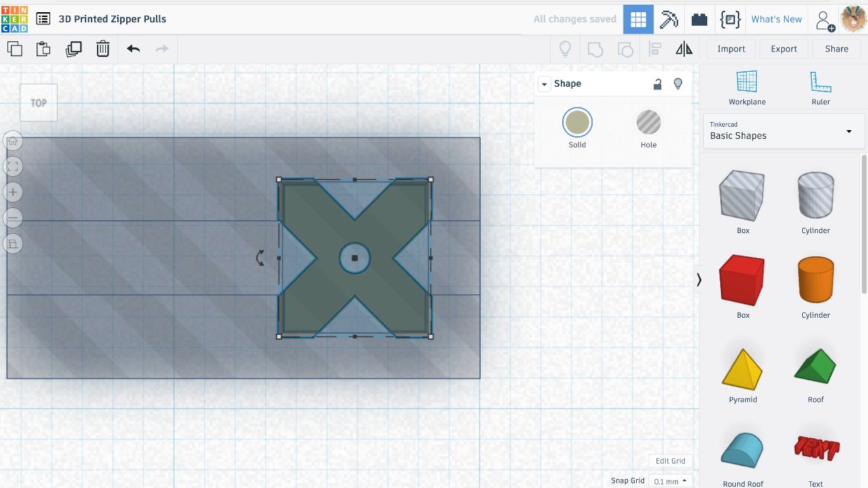Expand the Basic Shapes library dropdown
Viewport: 868px width, 488px height.
pos(784,131)
